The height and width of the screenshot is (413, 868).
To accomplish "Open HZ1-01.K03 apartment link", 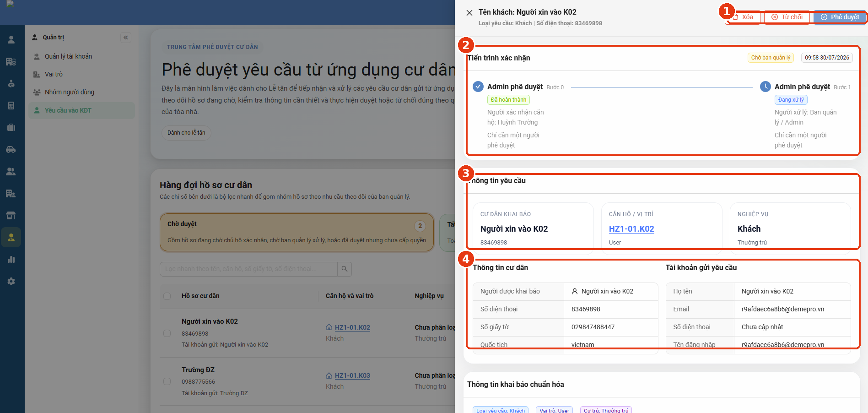I will coord(352,375).
